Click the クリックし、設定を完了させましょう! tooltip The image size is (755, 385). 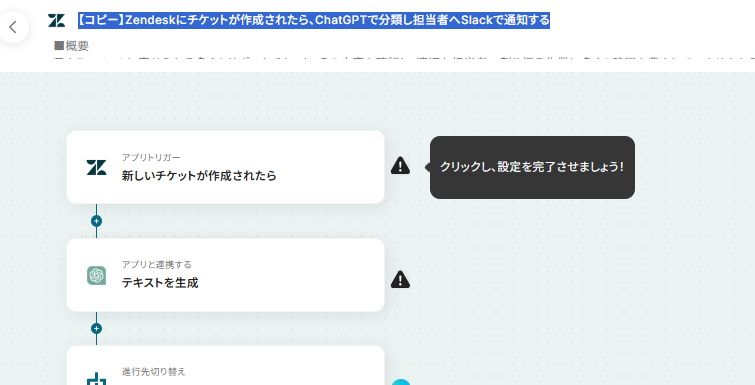point(532,167)
